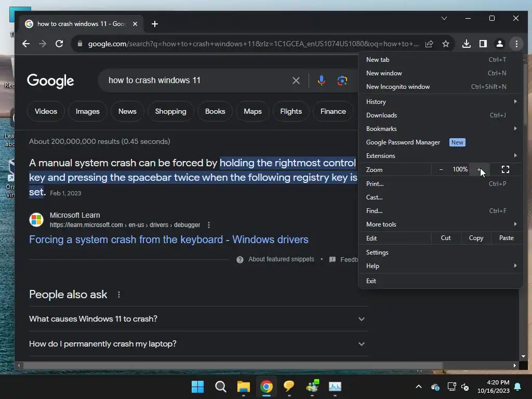Show hidden tray icons chevron
The height and width of the screenshot is (399, 532).
(x=419, y=387)
